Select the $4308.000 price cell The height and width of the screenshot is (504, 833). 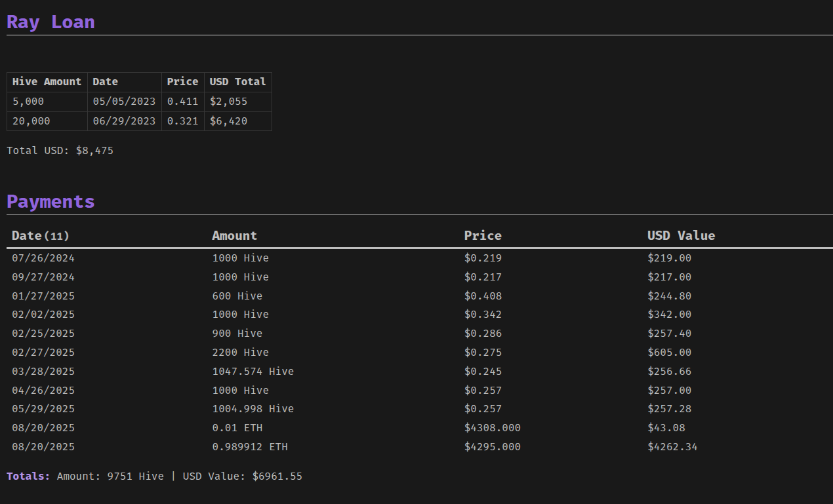coord(492,428)
